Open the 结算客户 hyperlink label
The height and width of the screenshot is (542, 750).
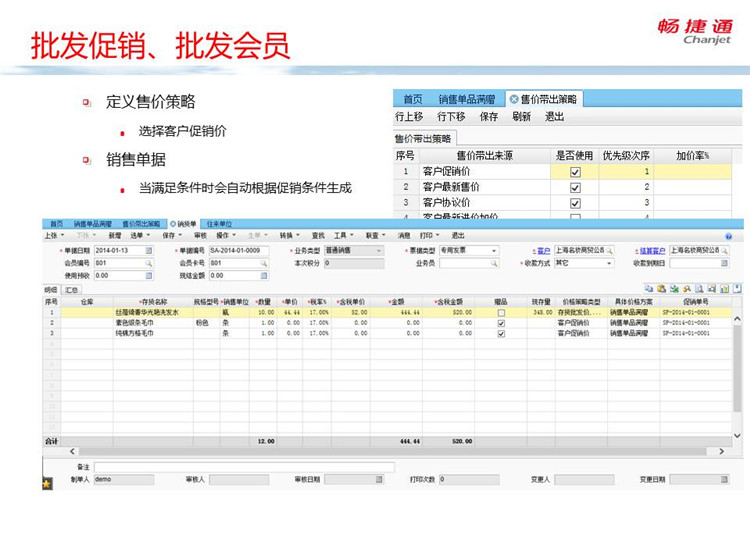(x=652, y=251)
